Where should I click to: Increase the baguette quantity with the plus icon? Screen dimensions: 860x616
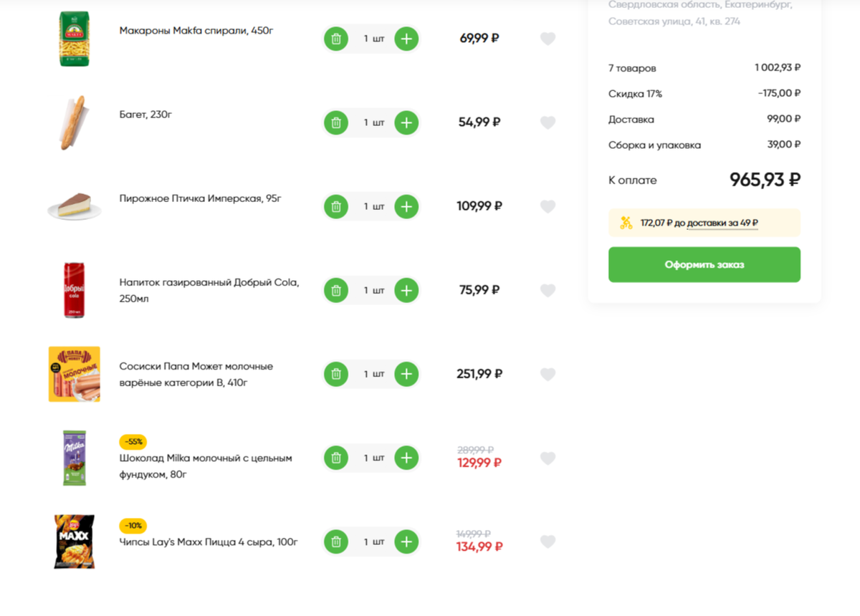tap(406, 122)
